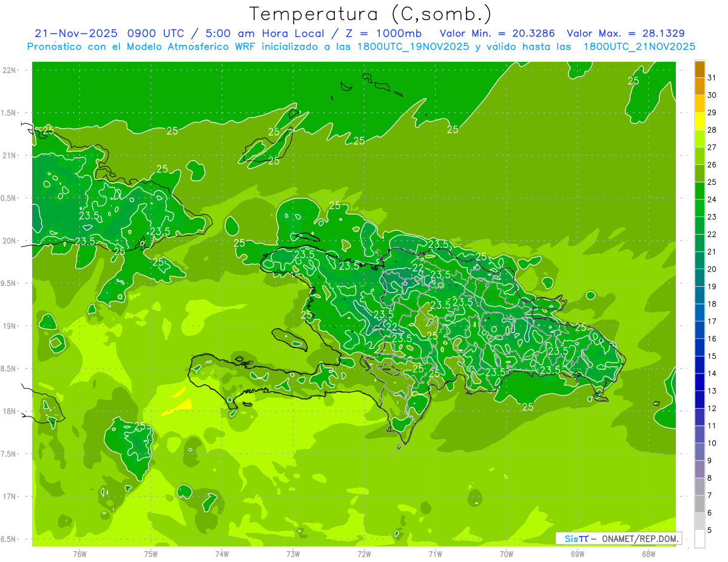Click the "74W" longitude axis label
Screen dimensions: 728x562
(222, 554)
